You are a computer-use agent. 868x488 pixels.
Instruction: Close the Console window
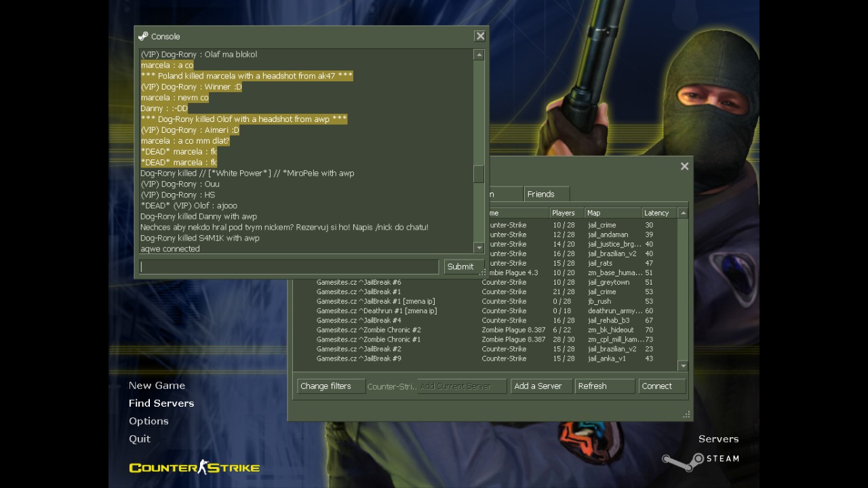point(480,37)
